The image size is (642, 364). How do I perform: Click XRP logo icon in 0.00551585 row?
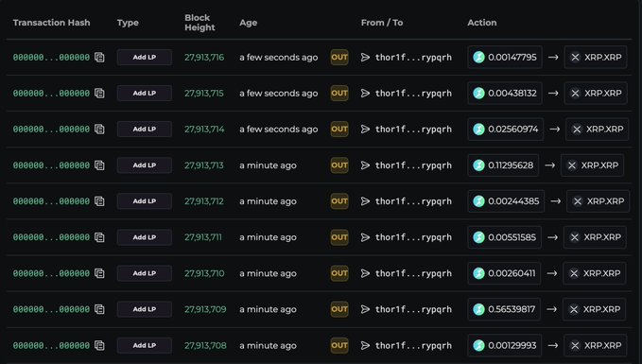pos(575,237)
